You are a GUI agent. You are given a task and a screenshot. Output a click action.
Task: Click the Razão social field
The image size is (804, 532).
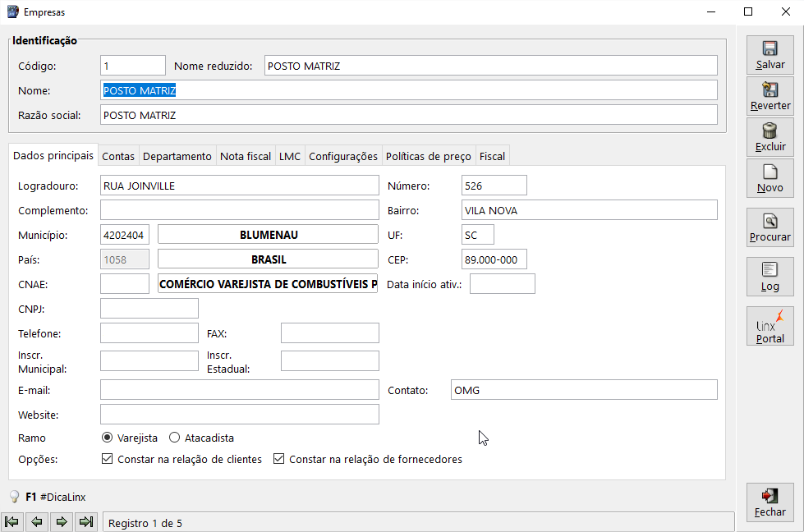pyautogui.click(x=409, y=115)
